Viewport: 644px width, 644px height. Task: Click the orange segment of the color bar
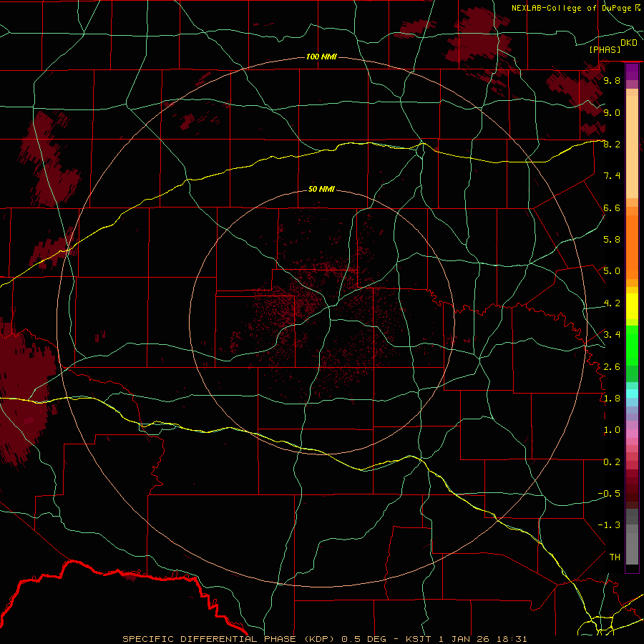pyautogui.click(x=632, y=247)
